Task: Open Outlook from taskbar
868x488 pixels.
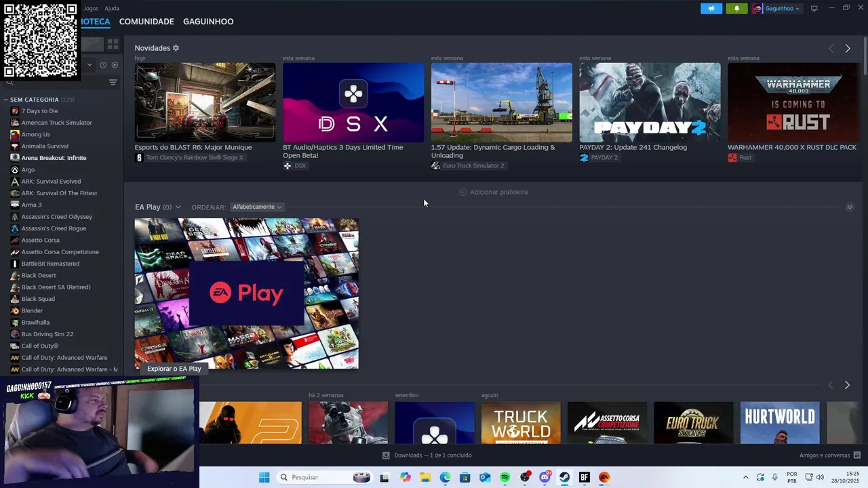Action: click(x=485, y=477)
